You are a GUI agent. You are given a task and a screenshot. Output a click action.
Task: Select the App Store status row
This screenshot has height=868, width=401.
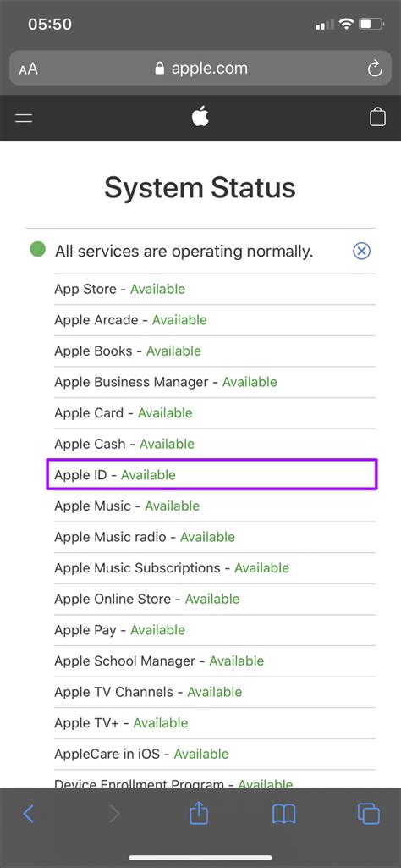click(x=215, y=289)
